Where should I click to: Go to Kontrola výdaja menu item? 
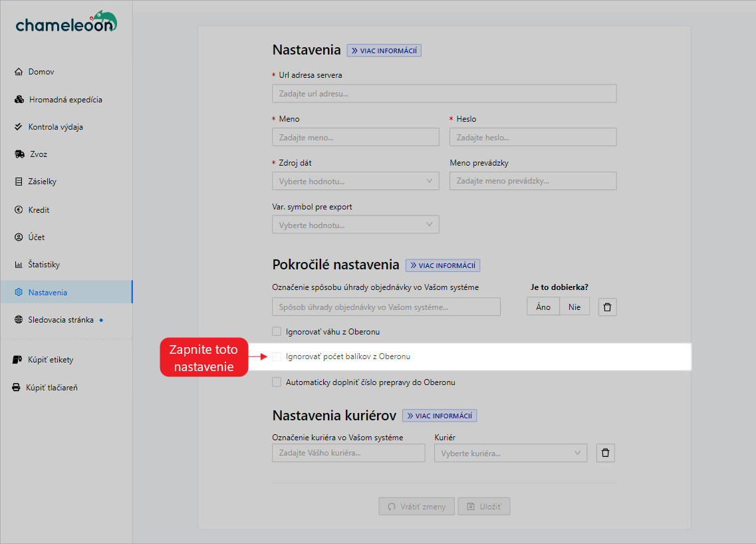coord(55,127)
